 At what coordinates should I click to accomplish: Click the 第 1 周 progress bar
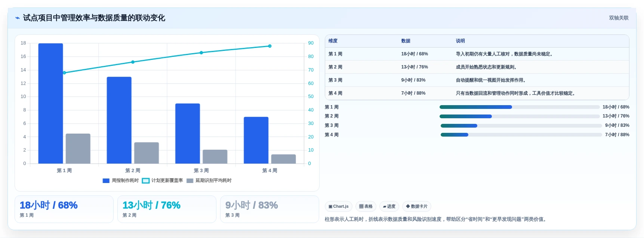tap(520, 107)
